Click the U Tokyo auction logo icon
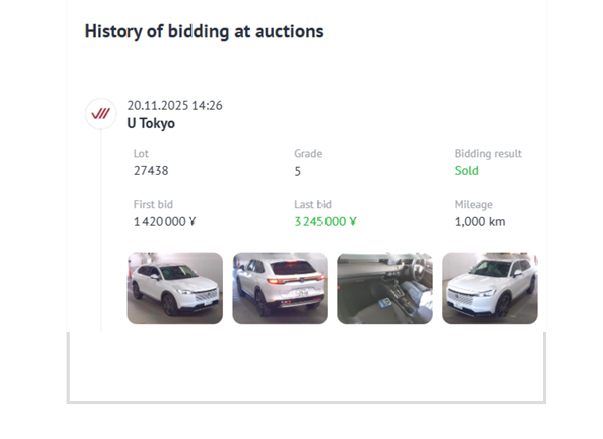 [x=100, y=114]
